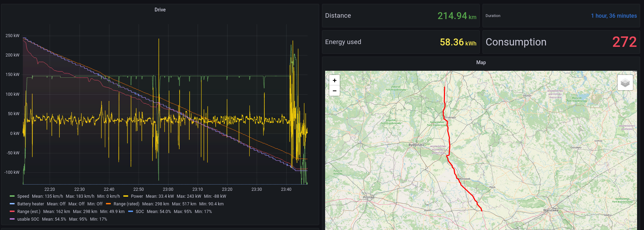644x230 pixels.
Task: Click the Bydgoszcz label on the map
Action: click(x=416, y=145)
